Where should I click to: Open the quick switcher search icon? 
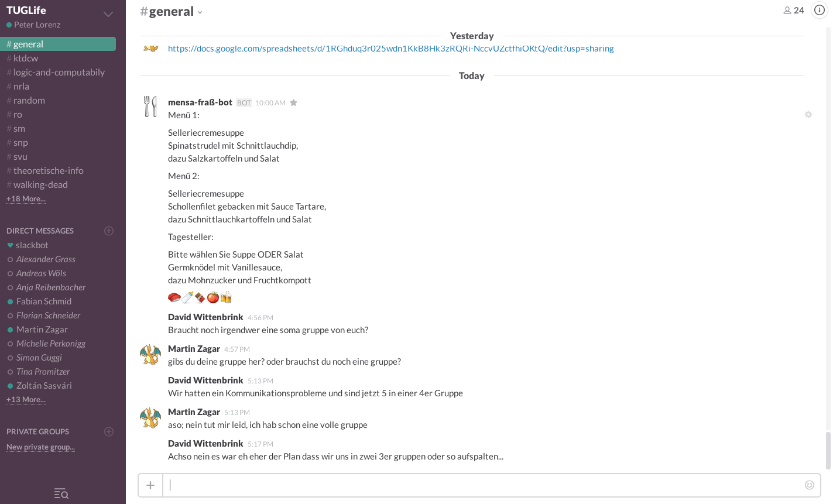coord(61,493)
